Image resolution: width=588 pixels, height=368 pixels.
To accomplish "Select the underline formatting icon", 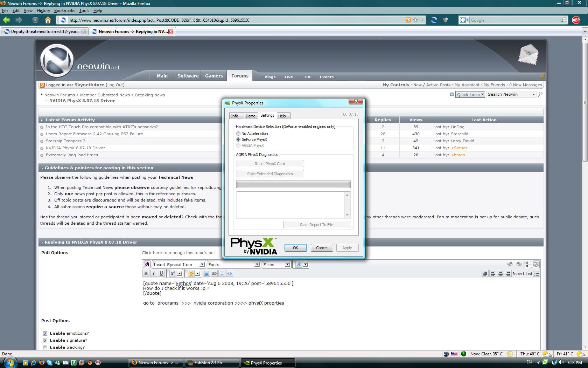I will coord(161,274).
